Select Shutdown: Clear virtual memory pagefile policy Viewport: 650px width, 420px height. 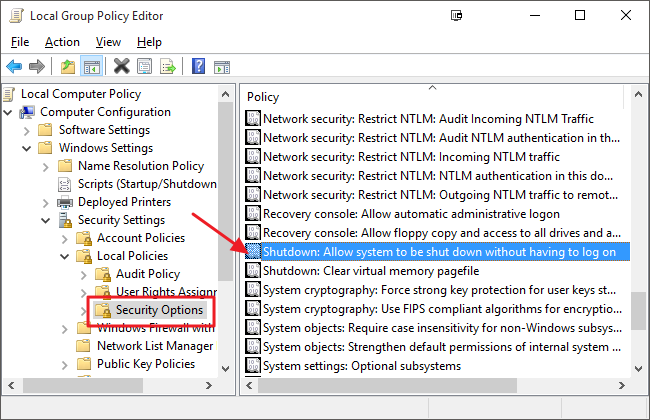point(370,270)
